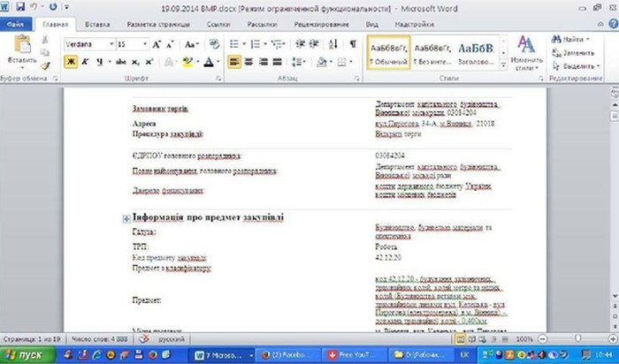The height and width of the screenshot is (364, 619).
Task: Click the vertical scrollbar down arrow
Action: click(x=615, y=296)
